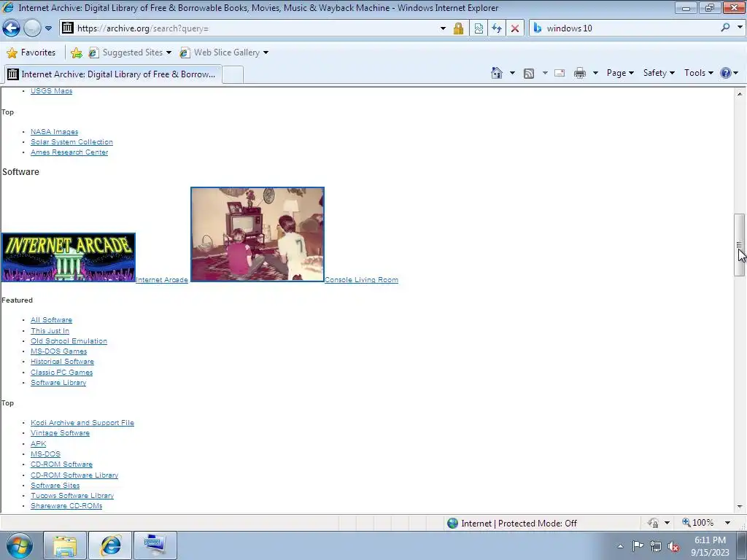Click the vertical scrollbar thumb

[740, 245]
